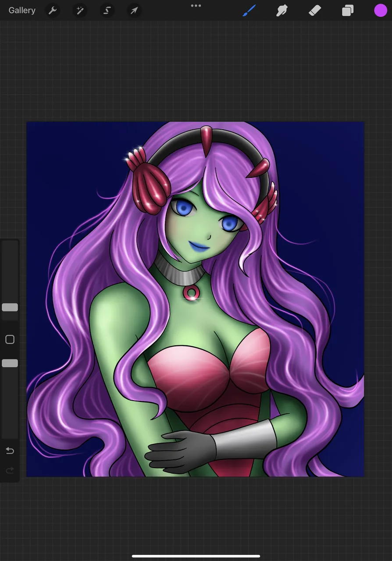Undo the last action
Viewport: 392px width, 561px height.
click(x=10, y=451)
